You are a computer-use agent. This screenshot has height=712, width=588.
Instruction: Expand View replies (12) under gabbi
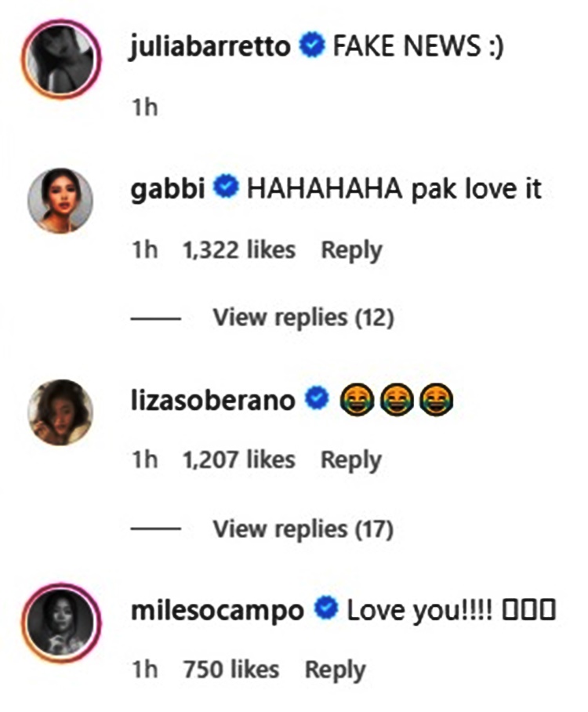click(x=303, y=317)
